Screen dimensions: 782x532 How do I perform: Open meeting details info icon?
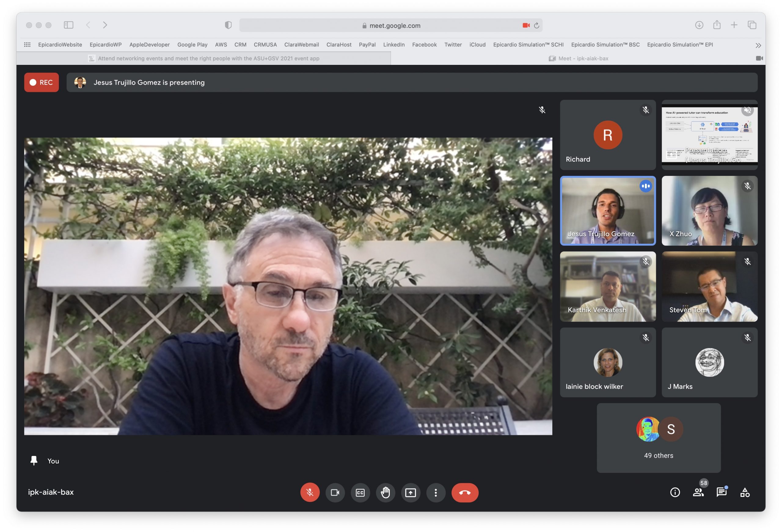pos(675,492)
